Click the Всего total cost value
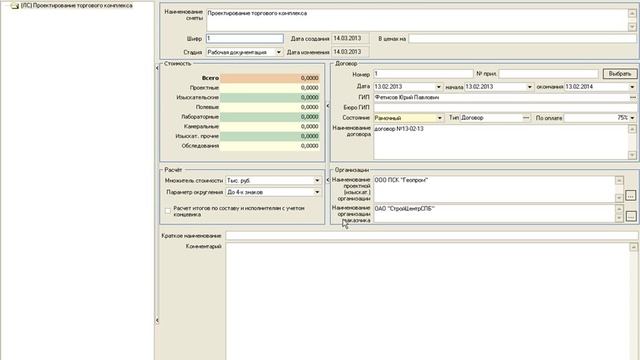The height and width of the screenshot is (360, 640). point(270,78)
